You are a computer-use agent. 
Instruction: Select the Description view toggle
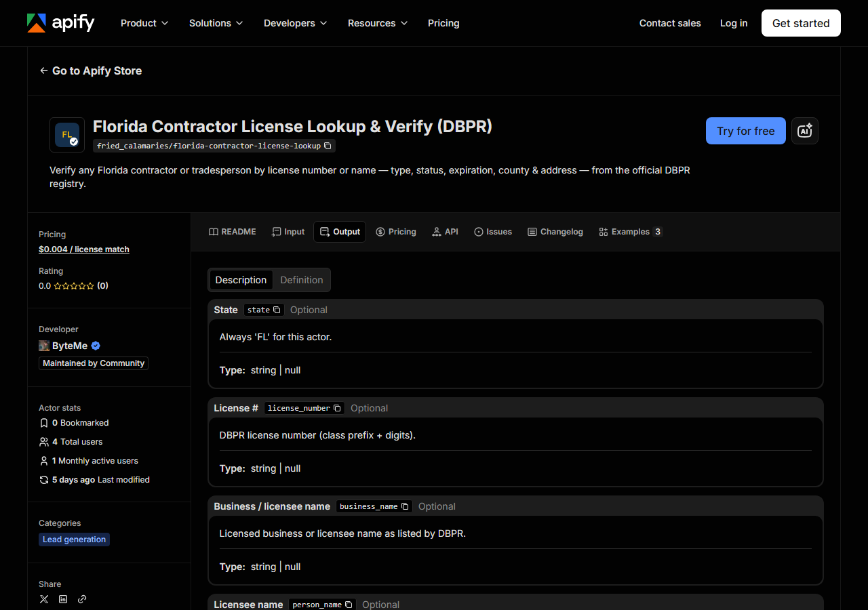pos(241,280)
